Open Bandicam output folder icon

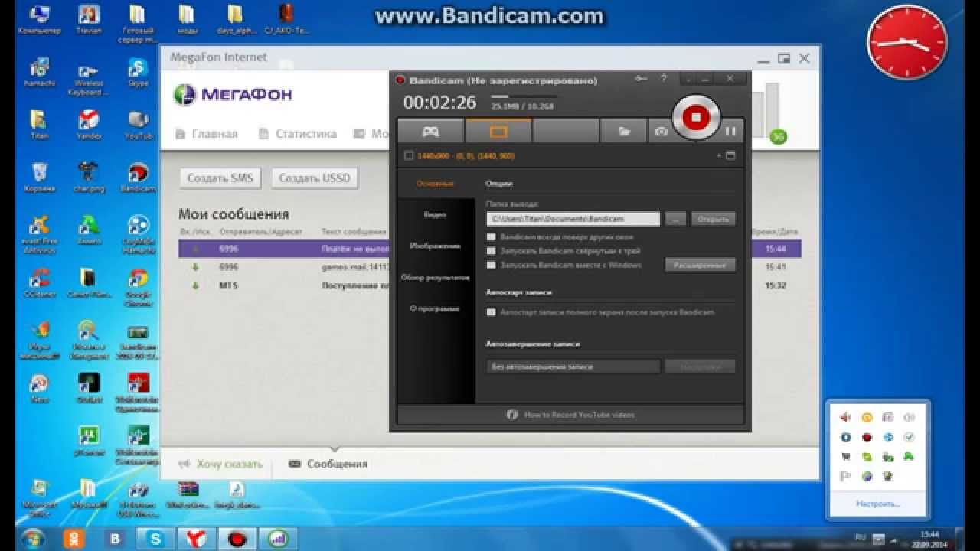[x=624, y=131]
